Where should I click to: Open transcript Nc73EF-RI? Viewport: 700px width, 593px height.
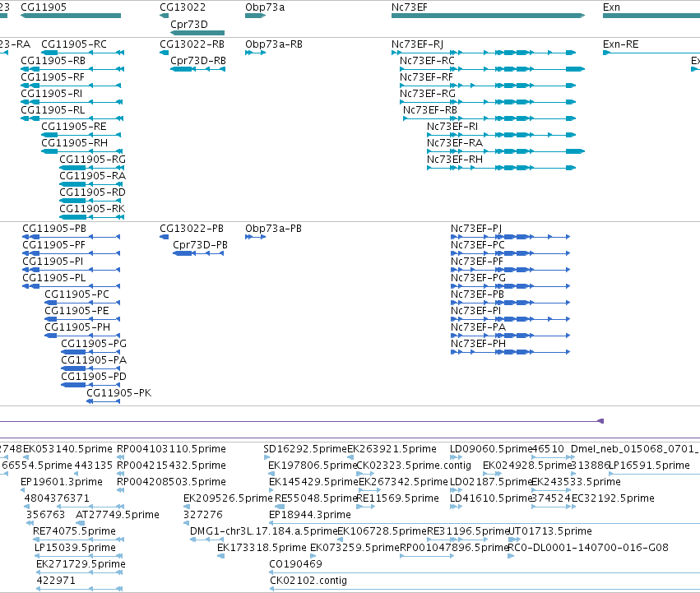452,127
